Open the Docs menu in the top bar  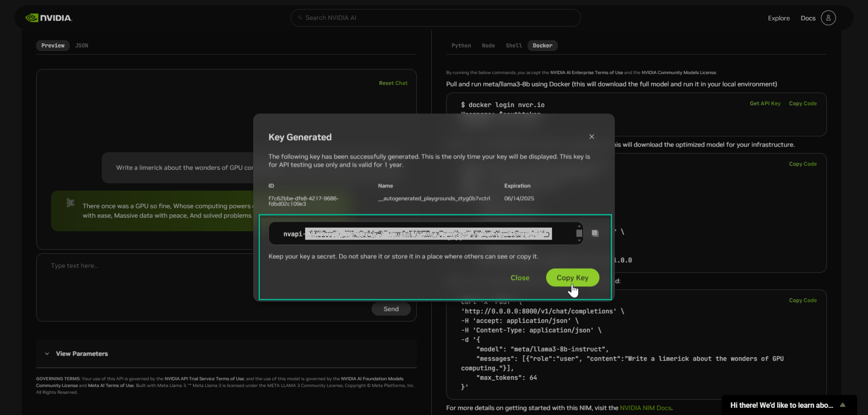(808, 18)
